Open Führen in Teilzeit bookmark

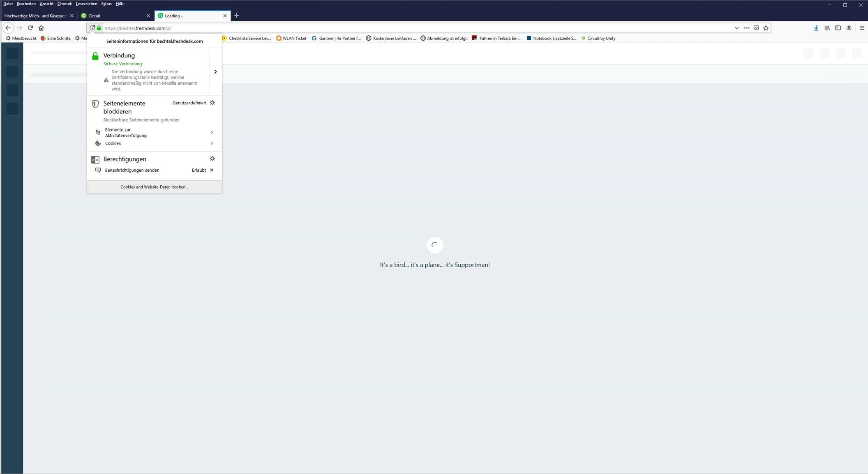click(x=497, y=38)
